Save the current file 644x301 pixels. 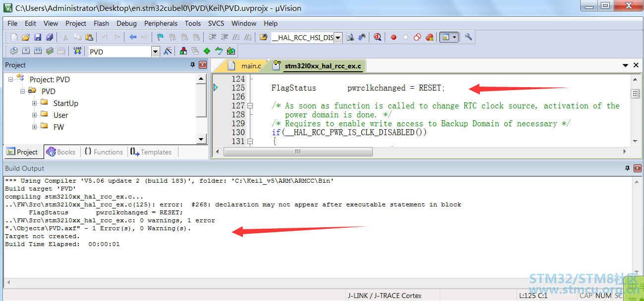[37, 37]
